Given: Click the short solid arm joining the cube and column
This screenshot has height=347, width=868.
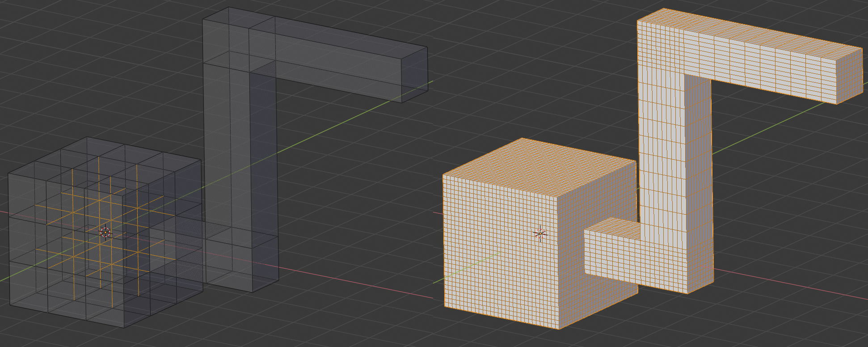Looking at the screenshot, I should coord(612,250).
